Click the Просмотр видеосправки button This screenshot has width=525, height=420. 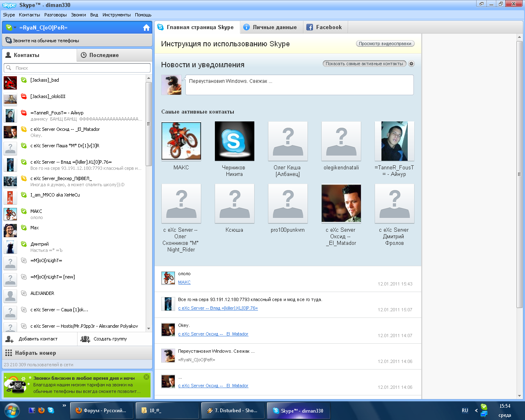(385, 43)
